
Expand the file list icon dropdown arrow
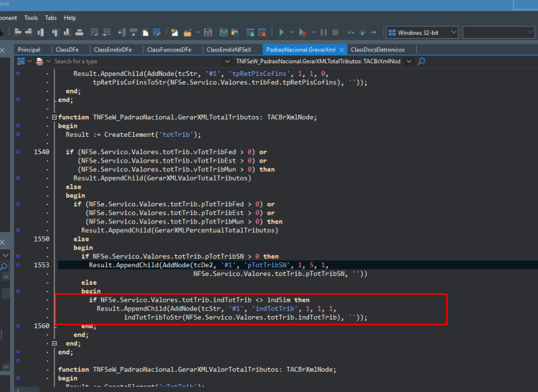48,62
